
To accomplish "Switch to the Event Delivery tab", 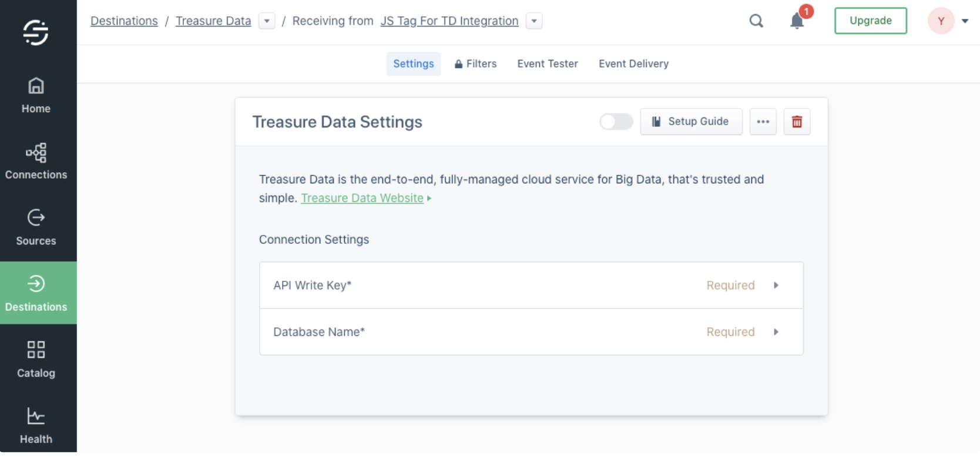I will pyautogui.click(x=633, y=63).
